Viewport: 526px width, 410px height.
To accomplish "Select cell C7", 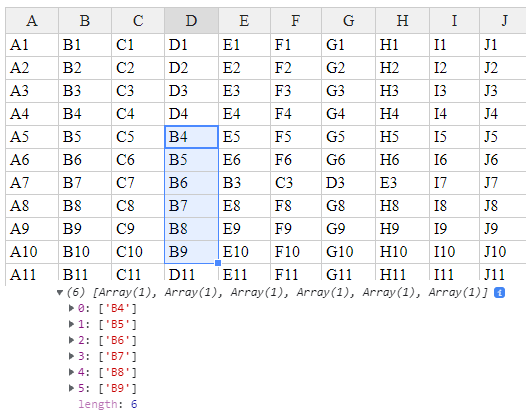I will [138, 183].
